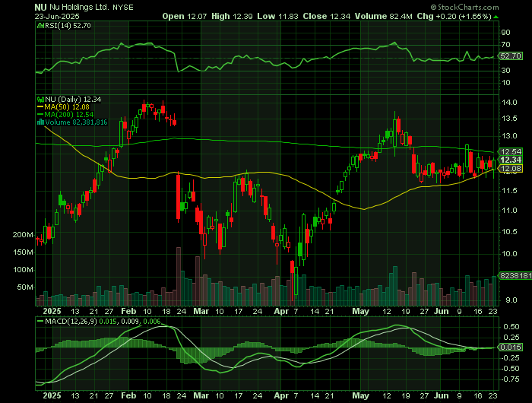Click the Volume 82,381,816 legend entry
Image resolution: width=532 pixels, height=403 pixels.
coord(76,122)
